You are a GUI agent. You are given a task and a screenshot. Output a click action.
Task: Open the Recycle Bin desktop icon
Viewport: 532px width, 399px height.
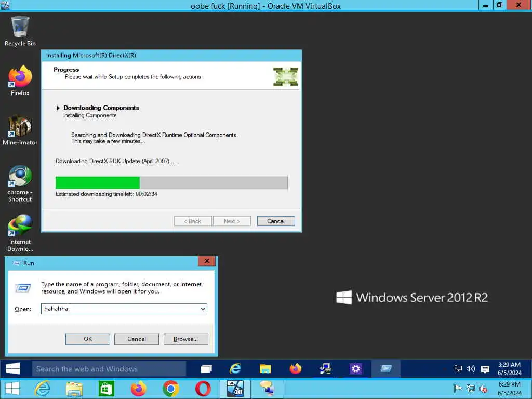click(x=20, y=31)
